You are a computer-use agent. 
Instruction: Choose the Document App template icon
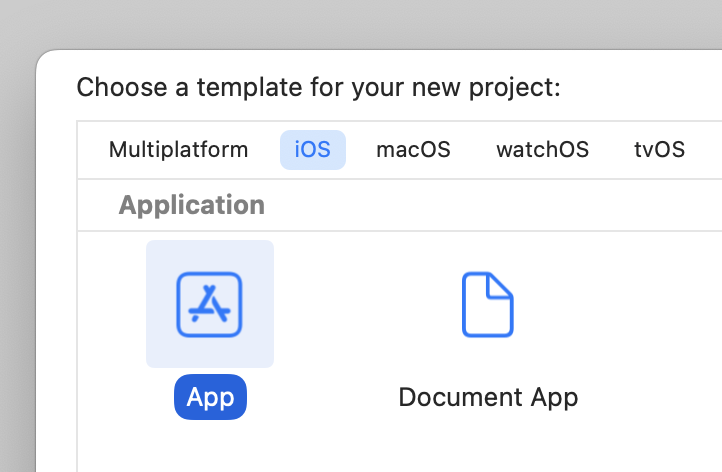pos(487,304)
